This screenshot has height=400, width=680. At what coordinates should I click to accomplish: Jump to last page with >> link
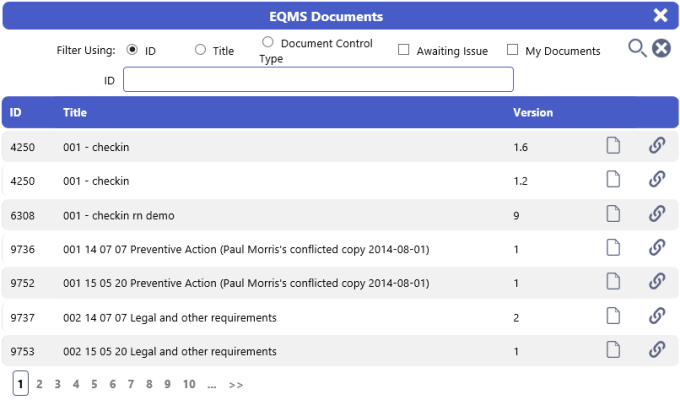click(235, 385)
